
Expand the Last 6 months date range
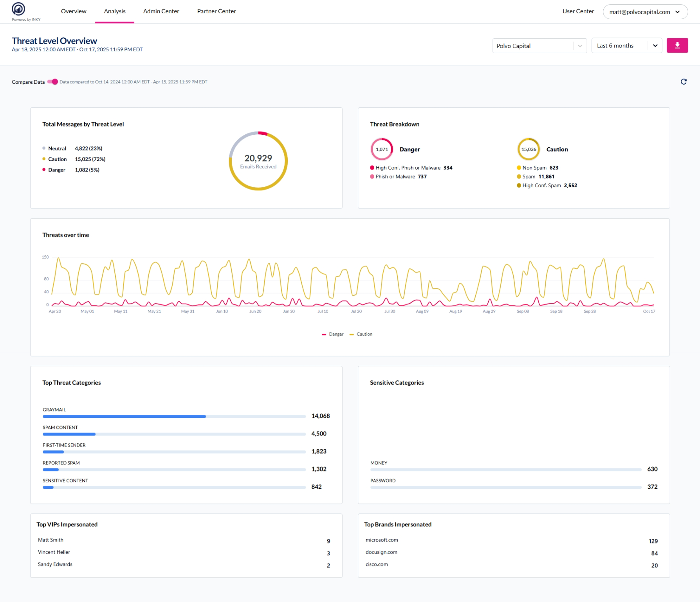[626, 46]
